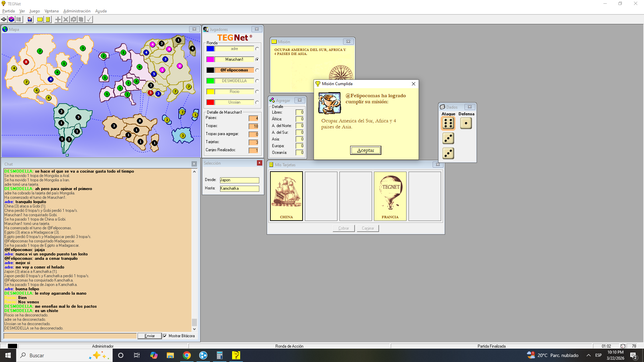Viewport: 644px width, 362px height.
Task: Open Windows notification center icon
Action: click(x=633, y=356)
